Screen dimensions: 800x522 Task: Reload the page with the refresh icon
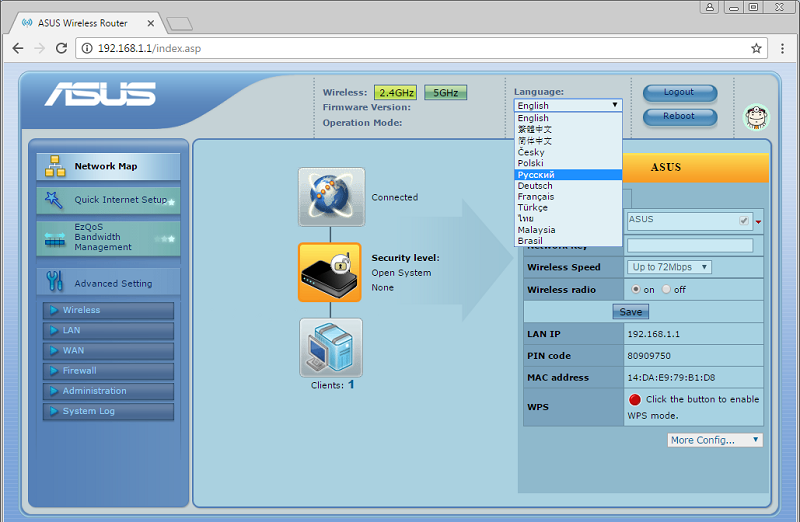click(x=61, y=48)
